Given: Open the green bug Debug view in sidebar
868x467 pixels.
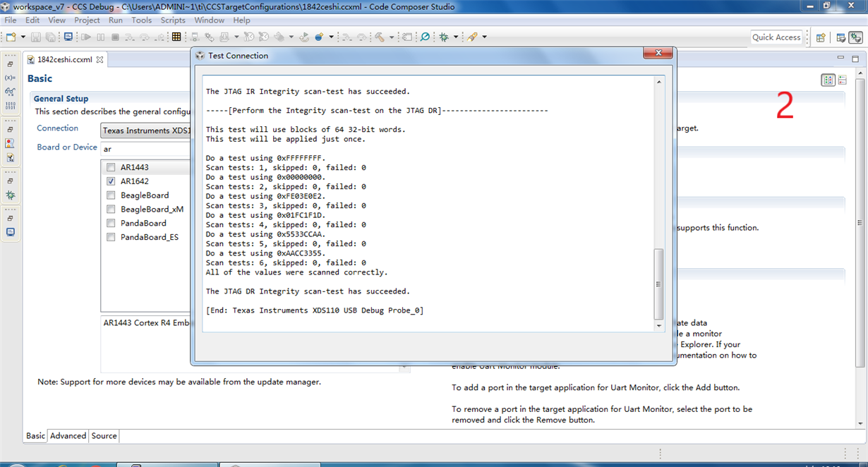Looking at the screenshot, I should [x=10, y=195].
